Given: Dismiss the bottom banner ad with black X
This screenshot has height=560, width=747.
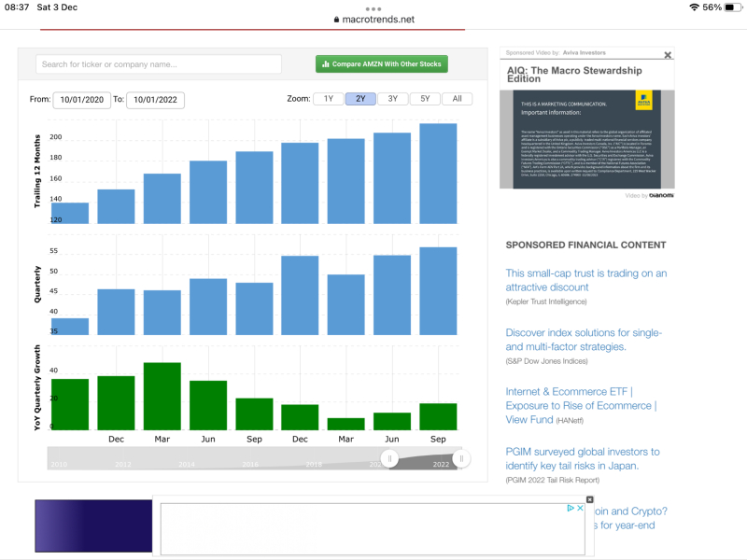Looking at the screenshot, I should click(x=589, y=499).
